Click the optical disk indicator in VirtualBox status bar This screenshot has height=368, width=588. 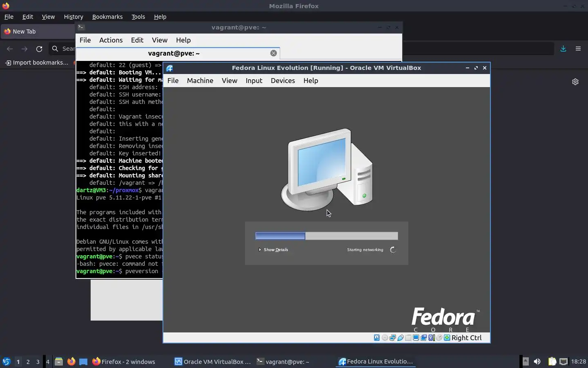coord(385,338)
